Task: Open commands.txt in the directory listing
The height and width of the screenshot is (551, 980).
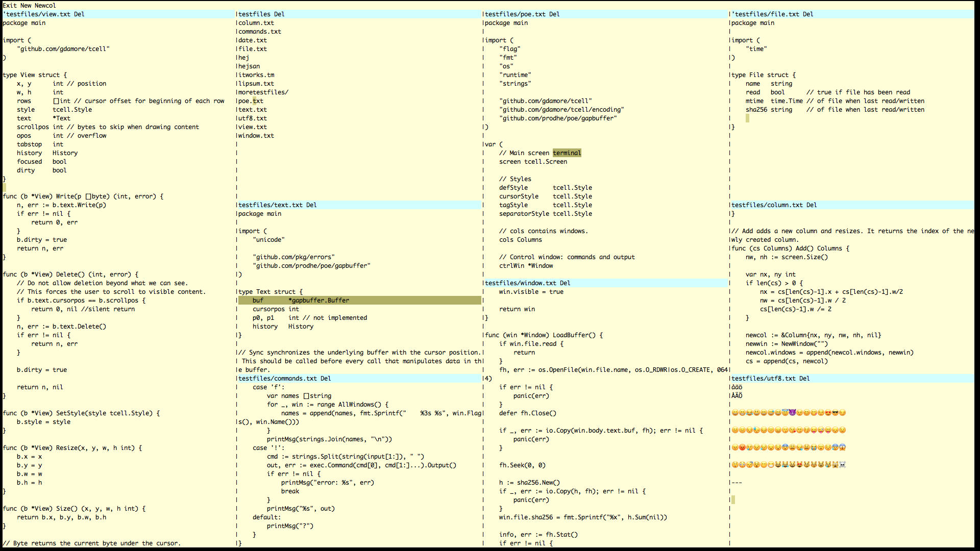Action: point(259,32)
